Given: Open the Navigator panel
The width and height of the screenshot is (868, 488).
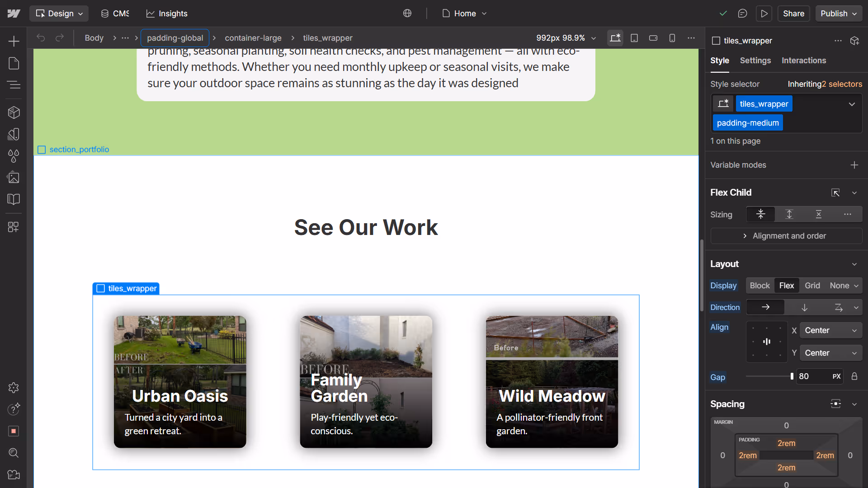Looking at the screenshot, I should point(14,84).
